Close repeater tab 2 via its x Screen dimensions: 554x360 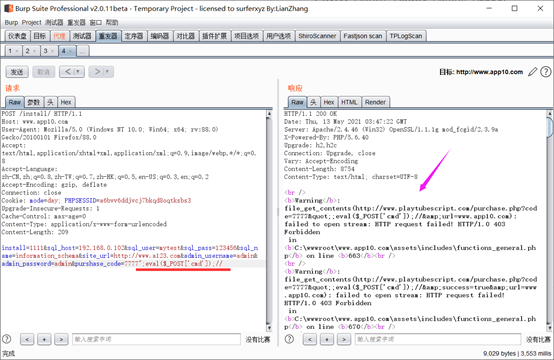(34, 51)
